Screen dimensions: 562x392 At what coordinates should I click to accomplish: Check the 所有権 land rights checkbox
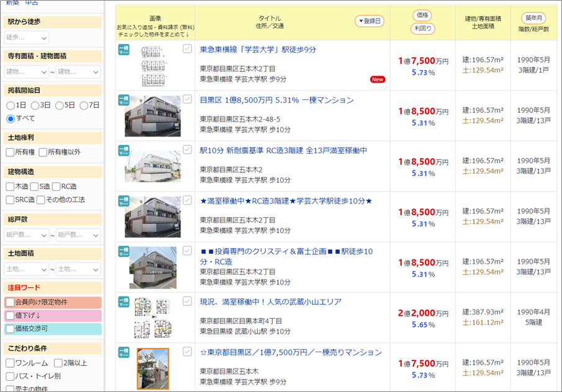tap(11, 152)
